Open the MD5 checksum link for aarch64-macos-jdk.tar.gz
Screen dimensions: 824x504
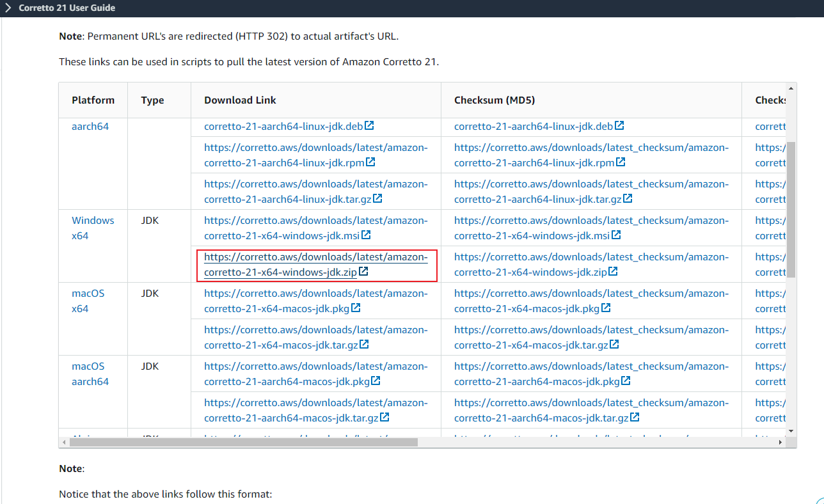click(591, 411)
